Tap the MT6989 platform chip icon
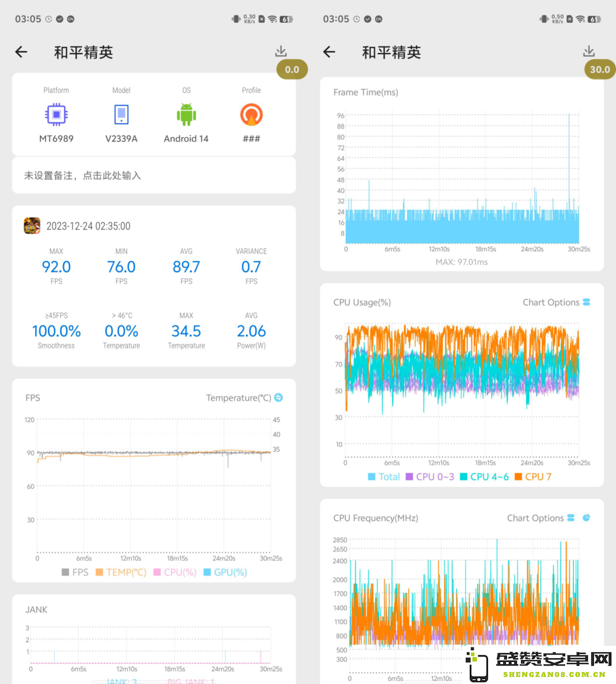 pyautogui.click(x=56, y=115)
